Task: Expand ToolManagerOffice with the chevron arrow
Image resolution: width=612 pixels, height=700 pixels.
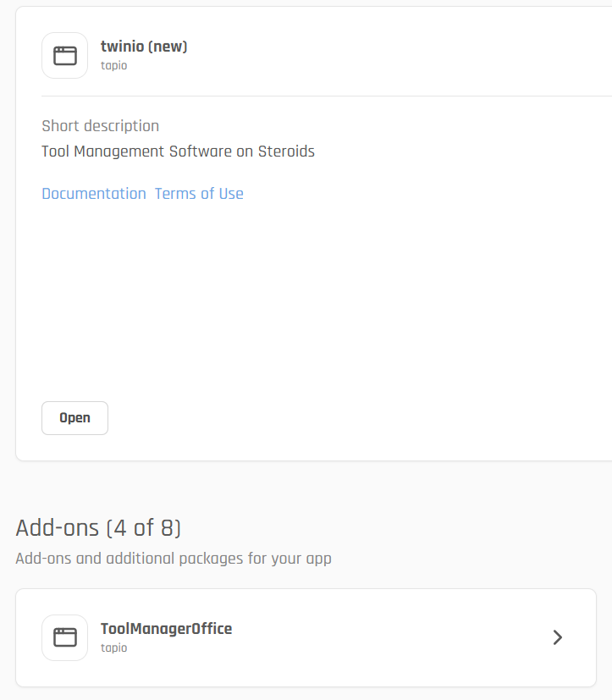Action: [x=557, y=637]
